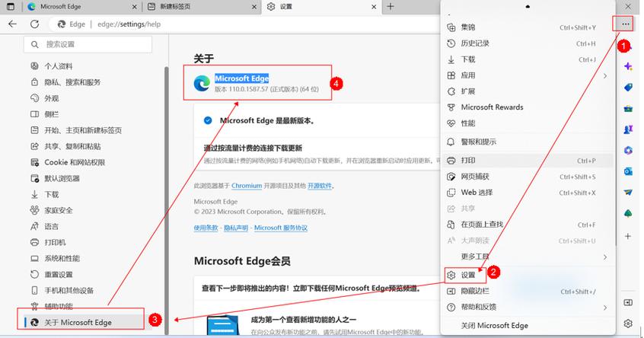The height and width of the screenshot is (338, 644).
Task: Open the Microsoft 365 icon in sidebar
Action: point(628,151)
